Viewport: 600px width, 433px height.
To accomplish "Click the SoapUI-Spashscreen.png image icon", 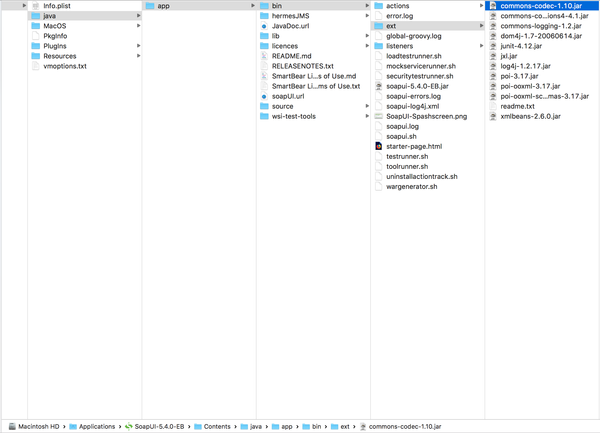I will pyautogui.click(x=379, y=116).
